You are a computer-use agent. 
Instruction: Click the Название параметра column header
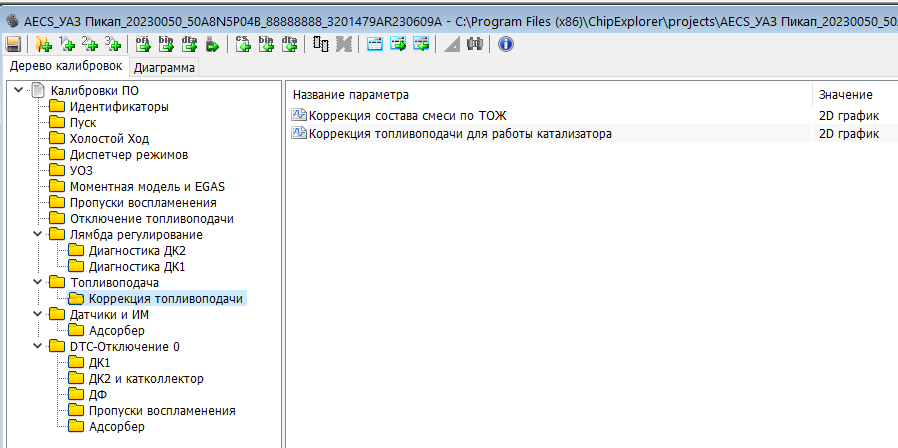[351, 94]
